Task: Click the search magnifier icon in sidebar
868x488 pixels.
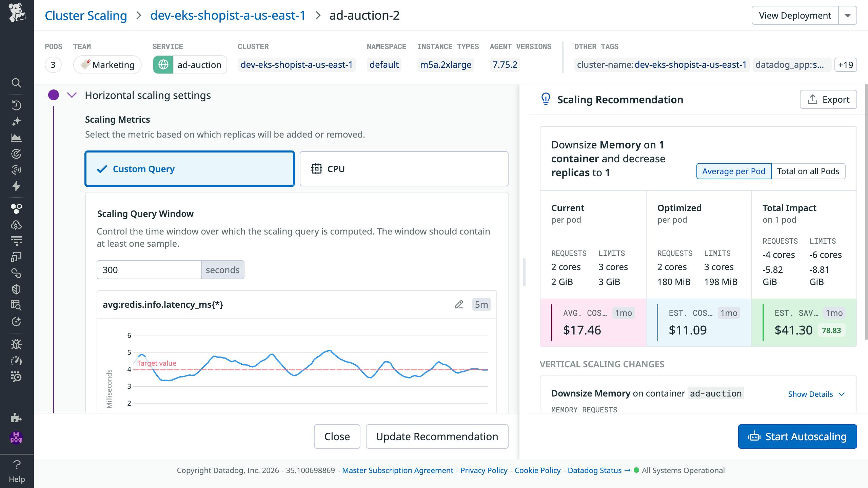Action: tap(16, 83)
